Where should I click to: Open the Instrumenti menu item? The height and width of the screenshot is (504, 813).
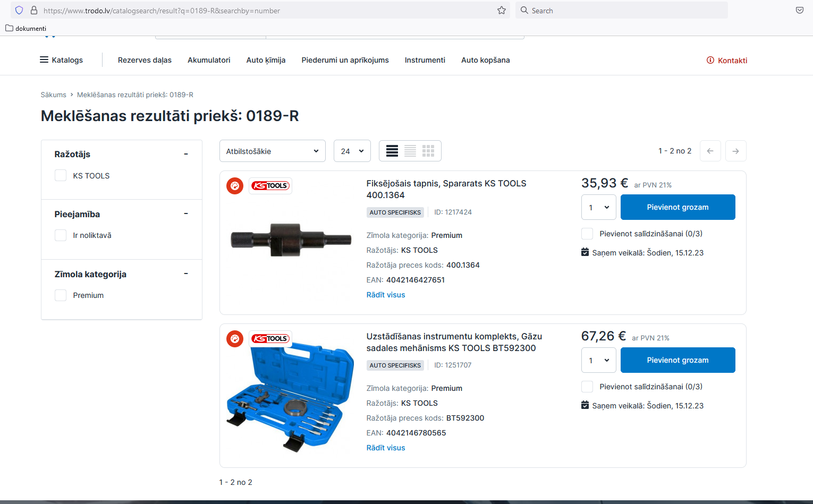click(425, 60)
